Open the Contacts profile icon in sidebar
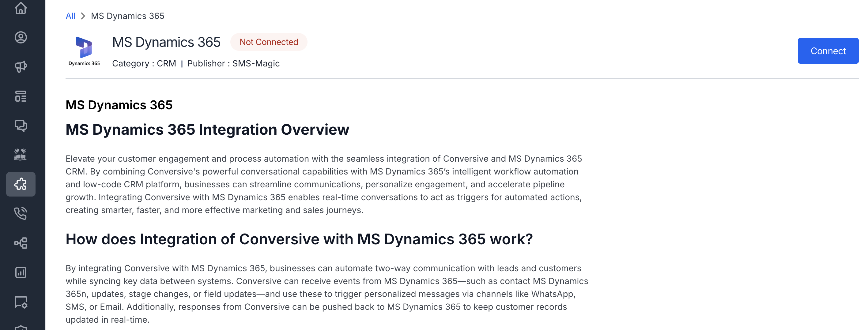 click(x=21, y=37)
